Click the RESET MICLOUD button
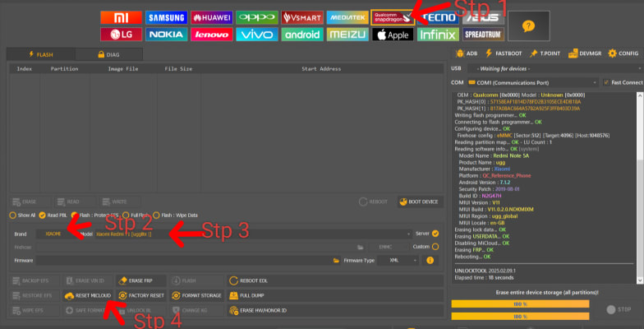This screenshot has width=644, height=329. point(87,296)
